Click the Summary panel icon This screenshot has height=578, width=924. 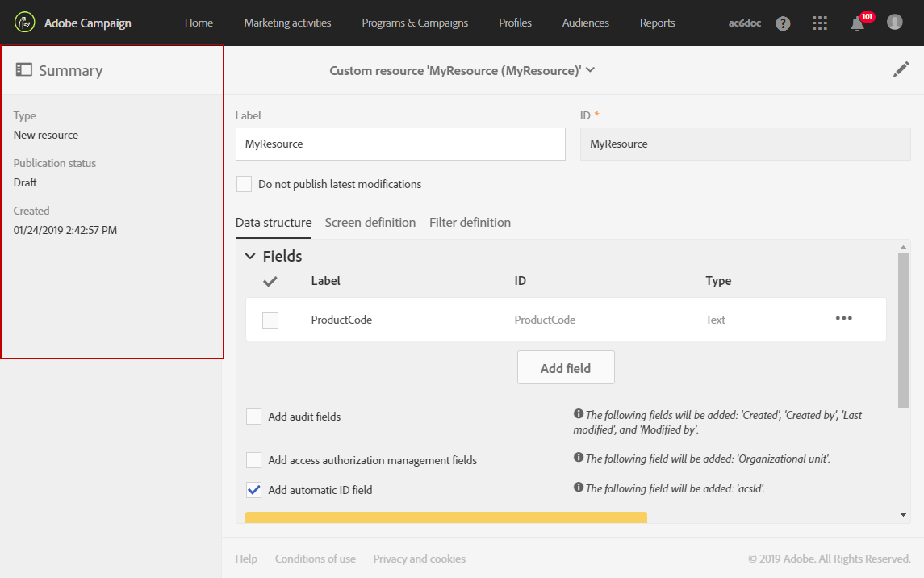click(23, 70)
